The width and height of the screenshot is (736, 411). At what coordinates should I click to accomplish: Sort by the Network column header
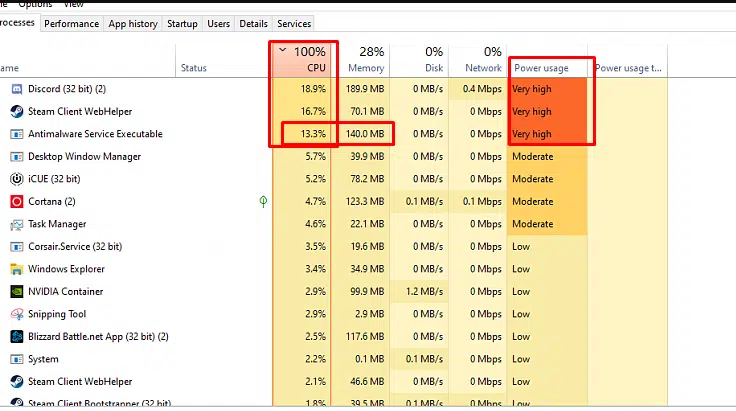click(478, 60)
